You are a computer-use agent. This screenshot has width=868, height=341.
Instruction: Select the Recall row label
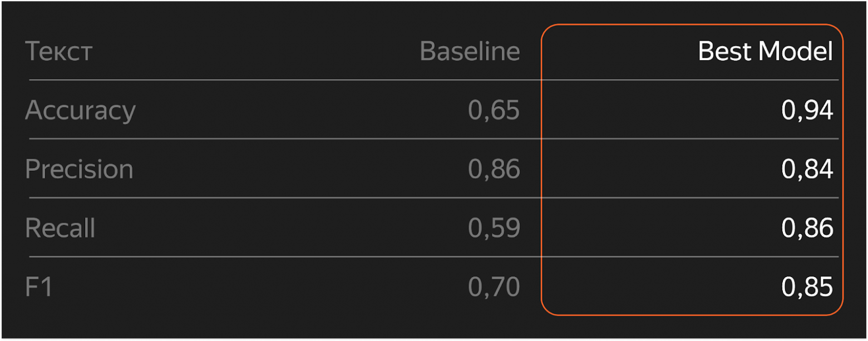pos(60,229)
